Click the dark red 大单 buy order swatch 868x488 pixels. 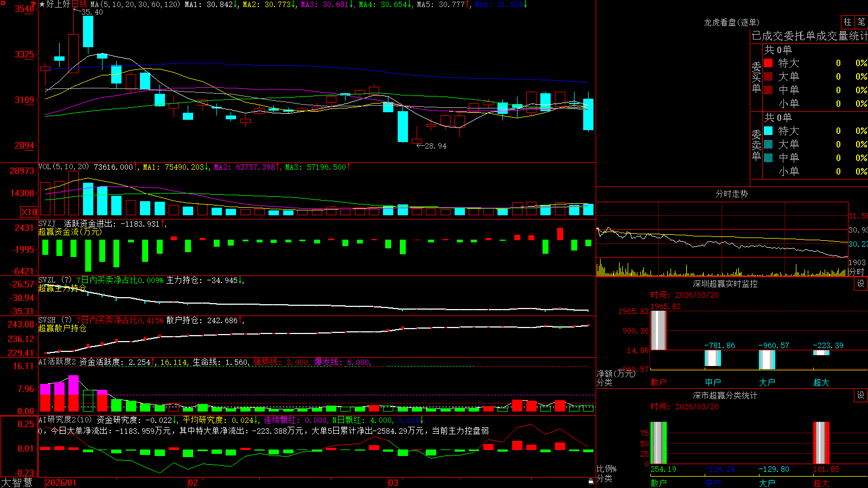768,76
